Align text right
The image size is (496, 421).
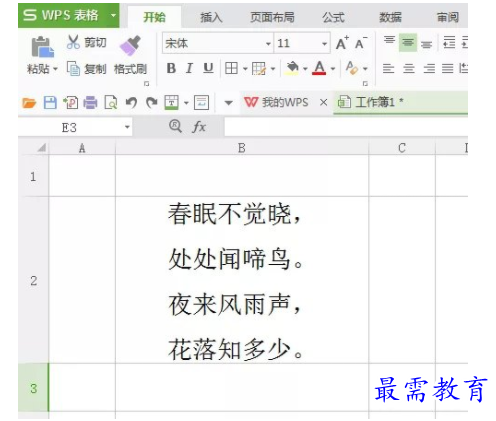[429, 69]
